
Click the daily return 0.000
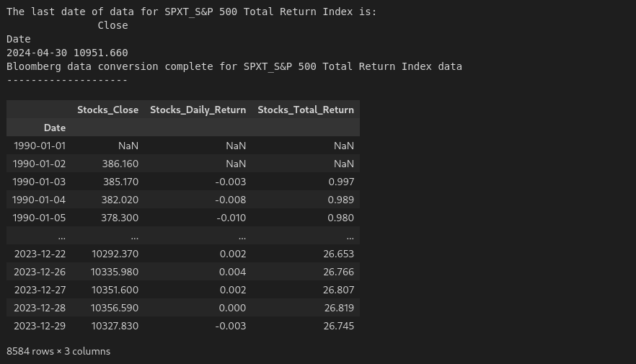click(x=232, y=308)
